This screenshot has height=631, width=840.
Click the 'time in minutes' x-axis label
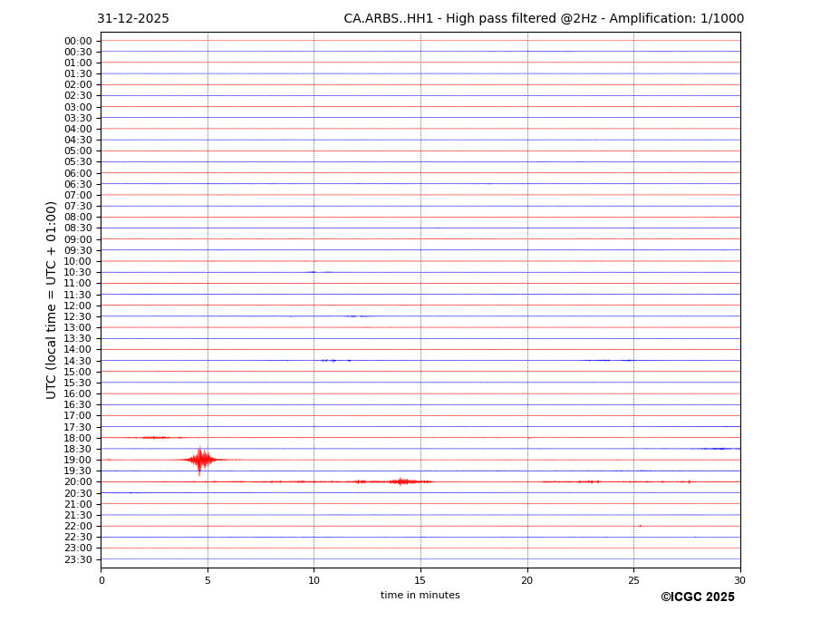[x=420, y=596]
